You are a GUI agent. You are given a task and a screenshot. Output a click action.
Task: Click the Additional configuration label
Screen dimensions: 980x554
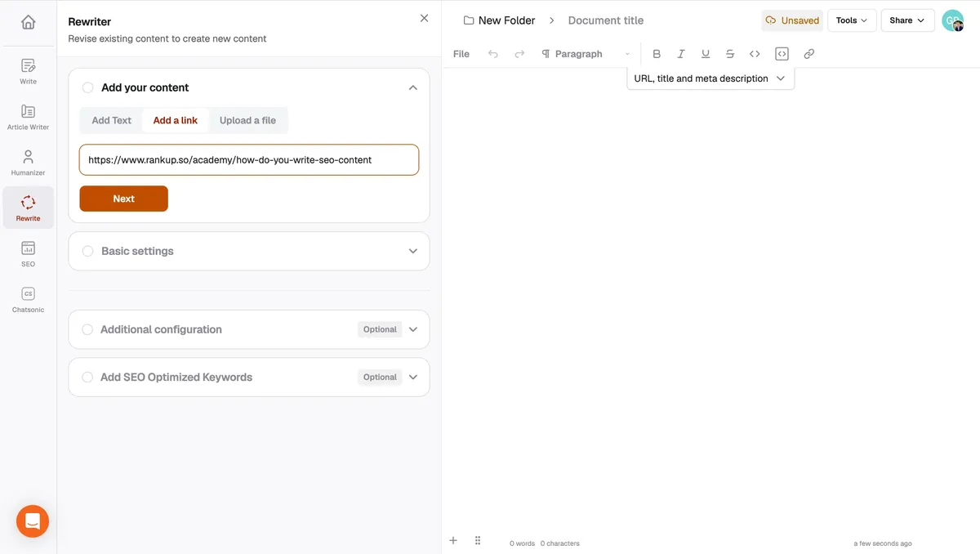pyautogui.click(x=161, y=329)
